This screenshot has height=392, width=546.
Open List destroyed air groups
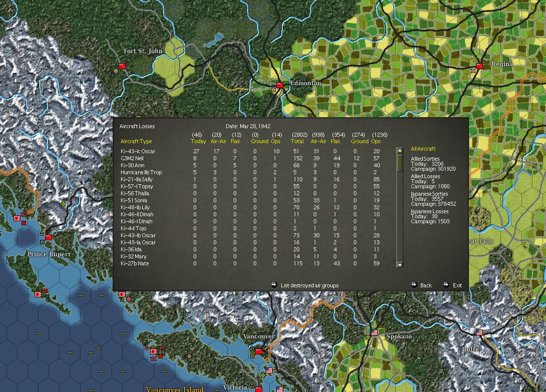pos(309,285)
